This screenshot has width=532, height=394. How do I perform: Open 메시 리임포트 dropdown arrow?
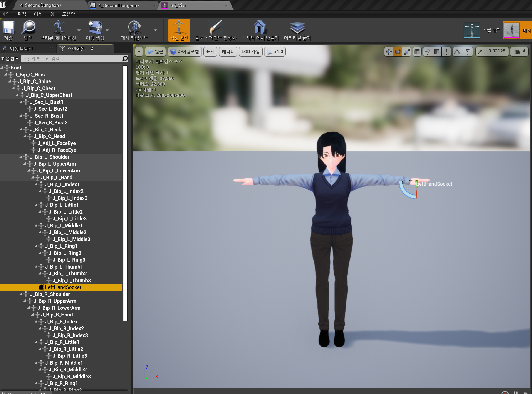156,30
